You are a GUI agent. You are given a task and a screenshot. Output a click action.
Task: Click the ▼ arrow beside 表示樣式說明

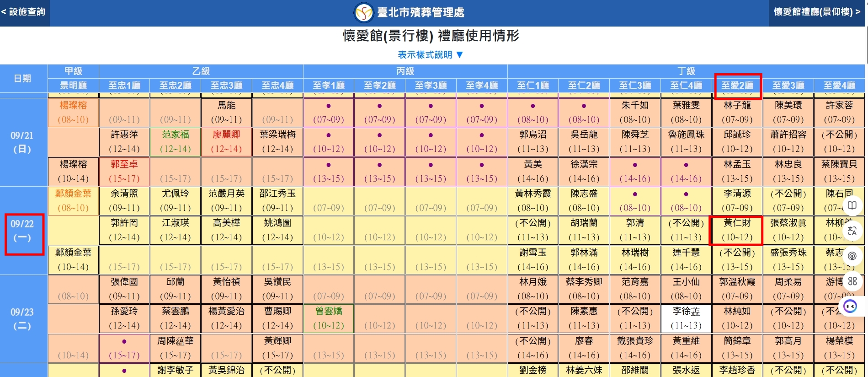point(460,55)
